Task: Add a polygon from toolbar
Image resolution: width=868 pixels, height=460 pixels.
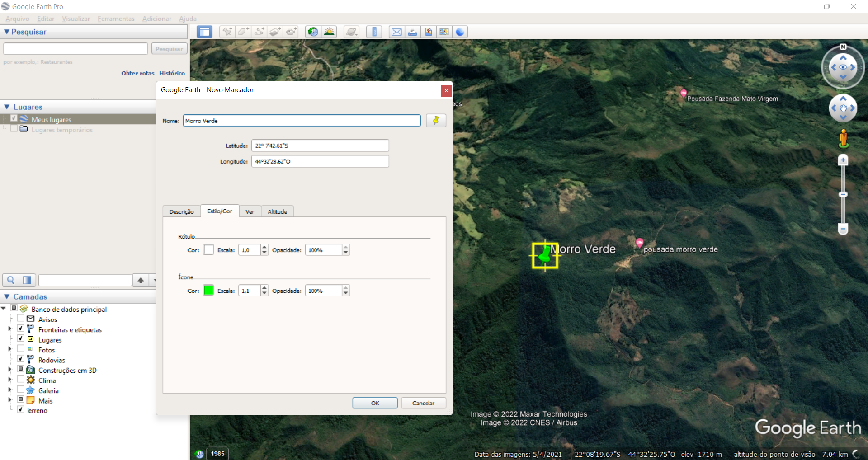Action: tap(243, 32)
